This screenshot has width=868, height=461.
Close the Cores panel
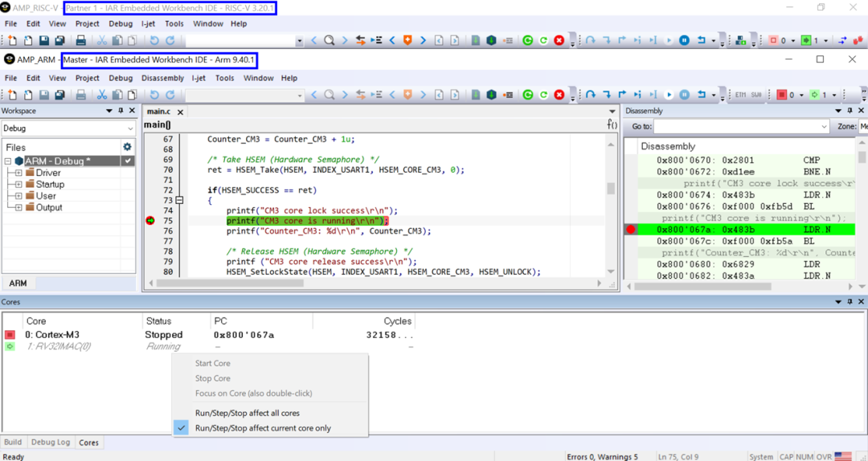point(861,302)
